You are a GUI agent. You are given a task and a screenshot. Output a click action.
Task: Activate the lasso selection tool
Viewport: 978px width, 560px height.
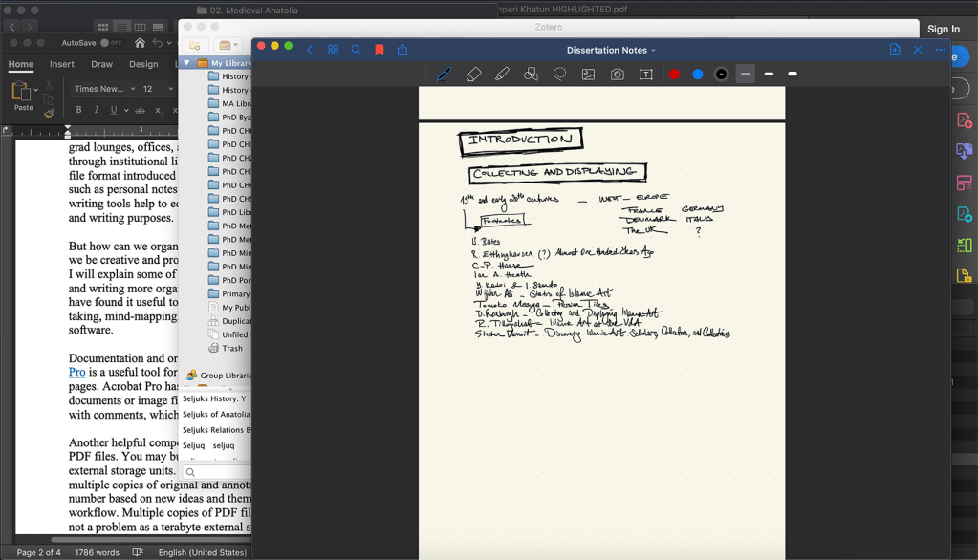pos(559,75)
